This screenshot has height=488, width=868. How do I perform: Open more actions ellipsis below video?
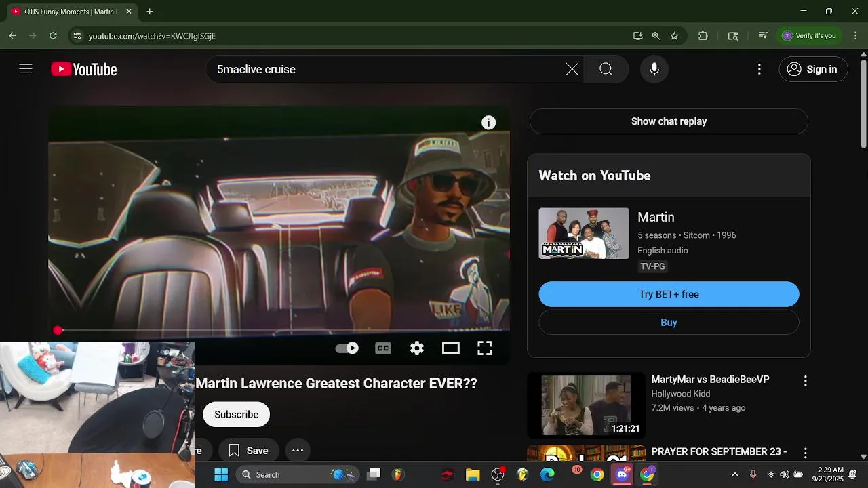298,451
